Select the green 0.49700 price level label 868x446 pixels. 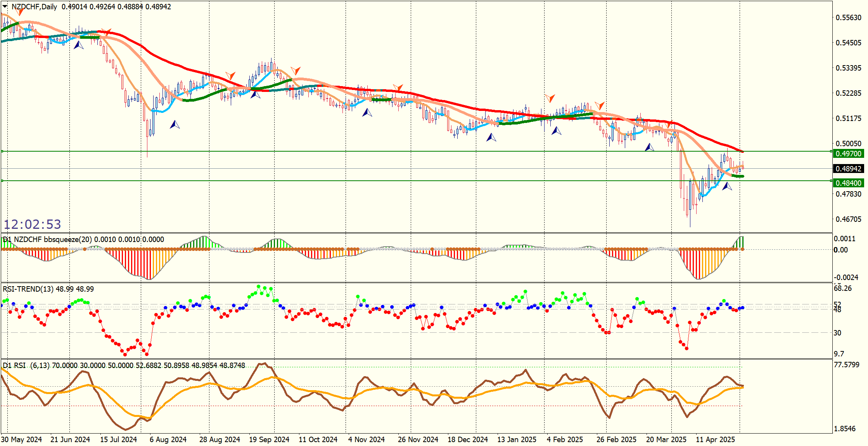(x=848, y=154)
